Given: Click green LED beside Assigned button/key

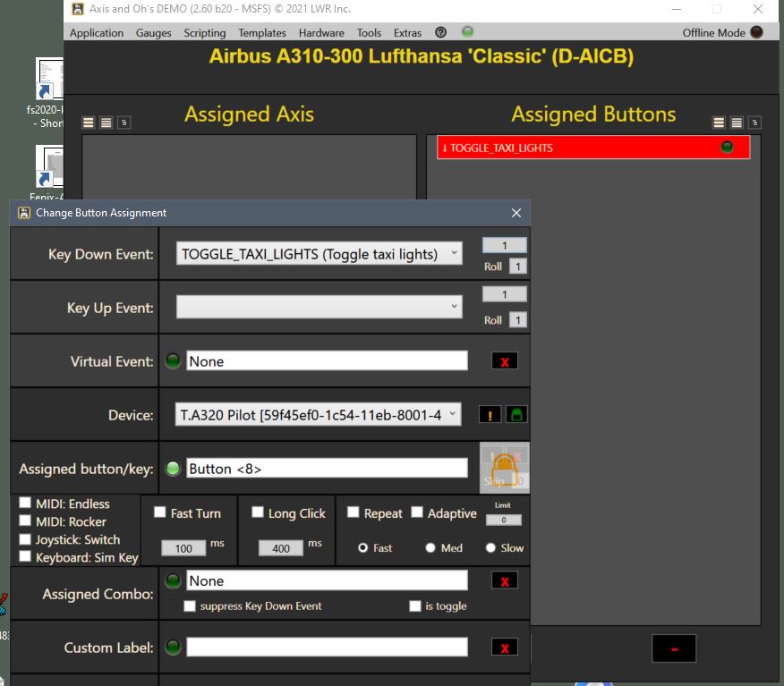Looking at the screenshot, I should click(173, 468).
